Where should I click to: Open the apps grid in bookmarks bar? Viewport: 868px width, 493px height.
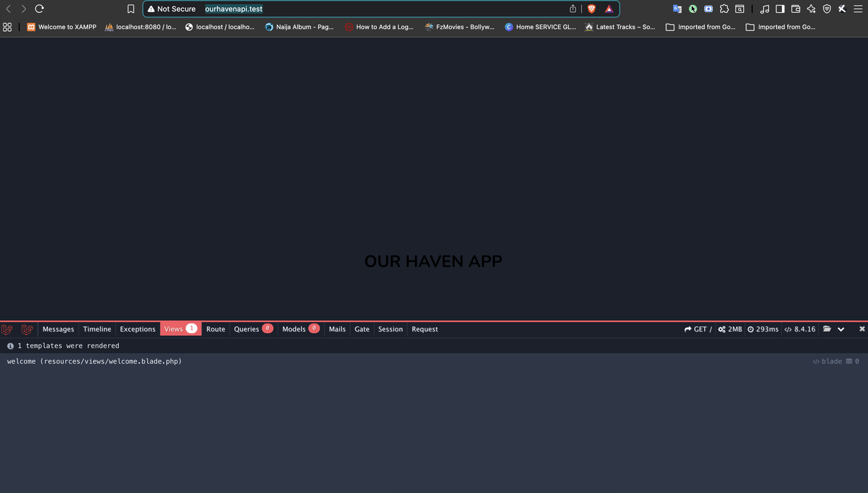7,27
